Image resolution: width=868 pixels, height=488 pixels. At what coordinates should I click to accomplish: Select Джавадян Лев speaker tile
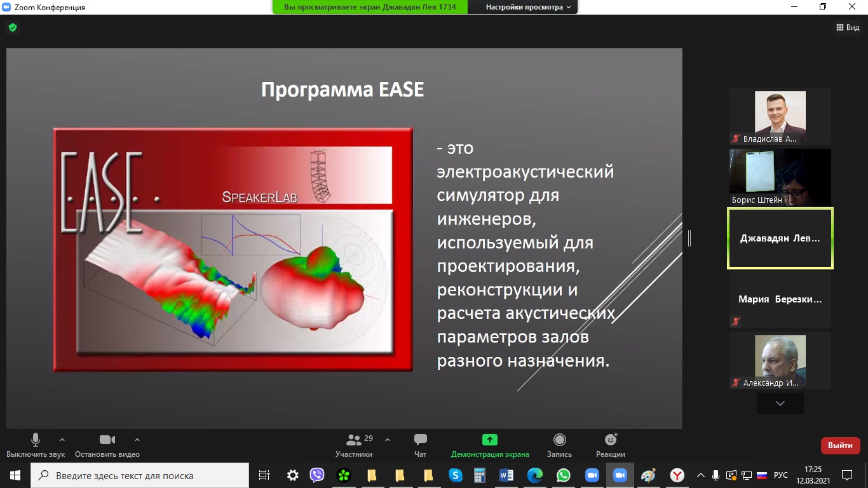[x=780, y=238]
